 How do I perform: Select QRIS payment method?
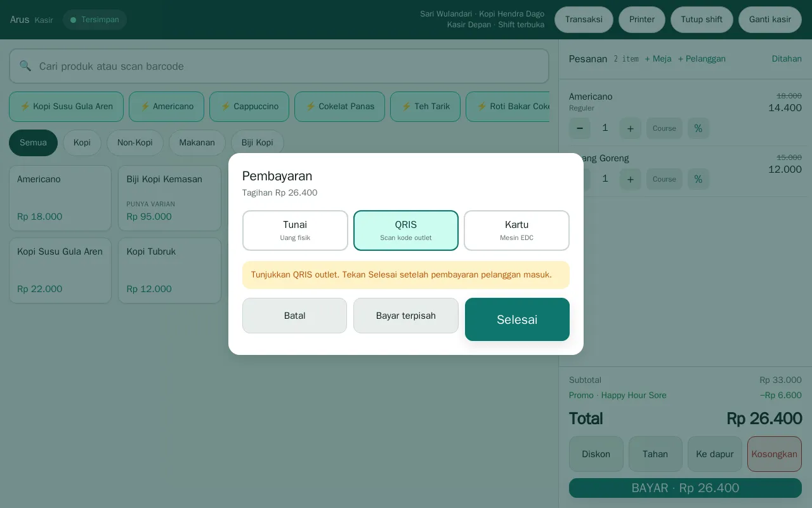click(x=406, y=231)
